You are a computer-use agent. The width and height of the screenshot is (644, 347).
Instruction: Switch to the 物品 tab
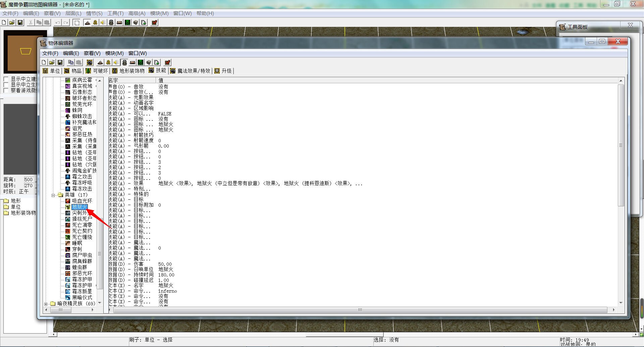click(73, 71)
